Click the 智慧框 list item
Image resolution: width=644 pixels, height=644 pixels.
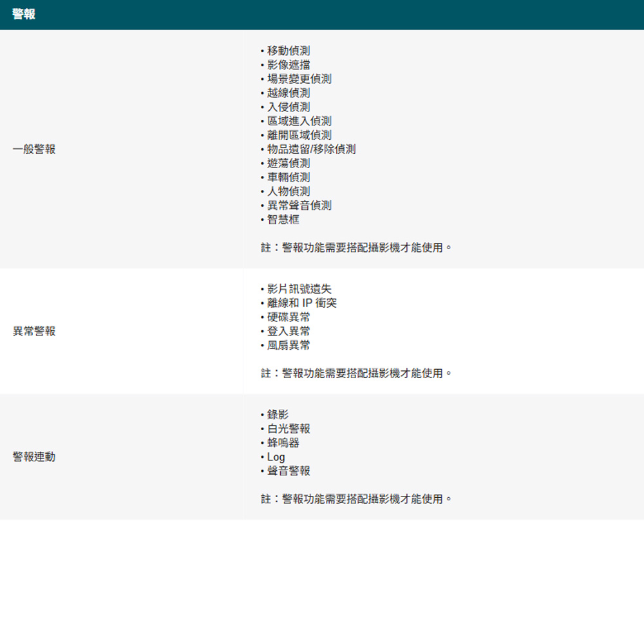[x=283, y=220]
